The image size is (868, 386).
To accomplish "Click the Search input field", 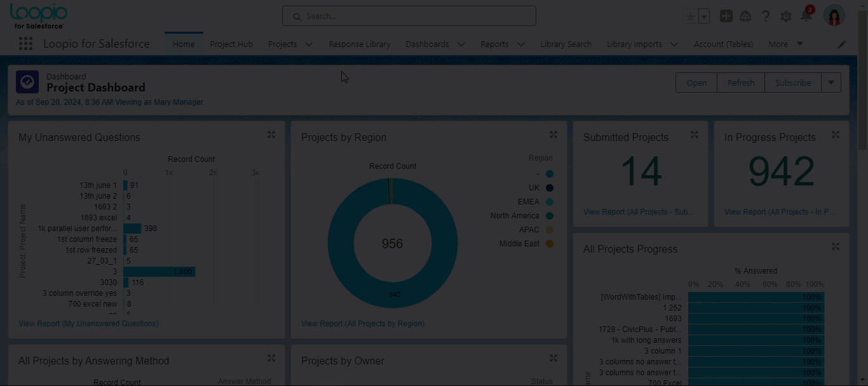I will click(x=409, y=16).
